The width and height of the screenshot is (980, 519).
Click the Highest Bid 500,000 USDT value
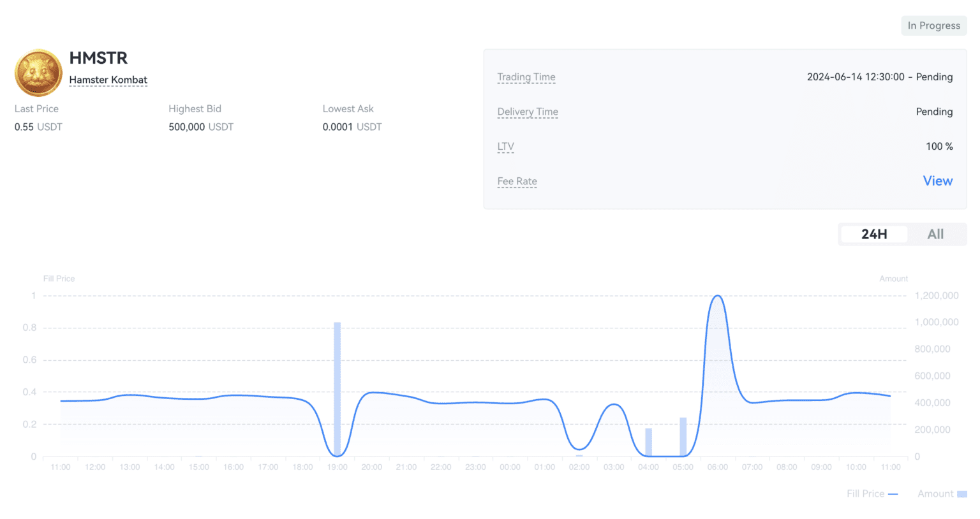click(x=200, y=127)
